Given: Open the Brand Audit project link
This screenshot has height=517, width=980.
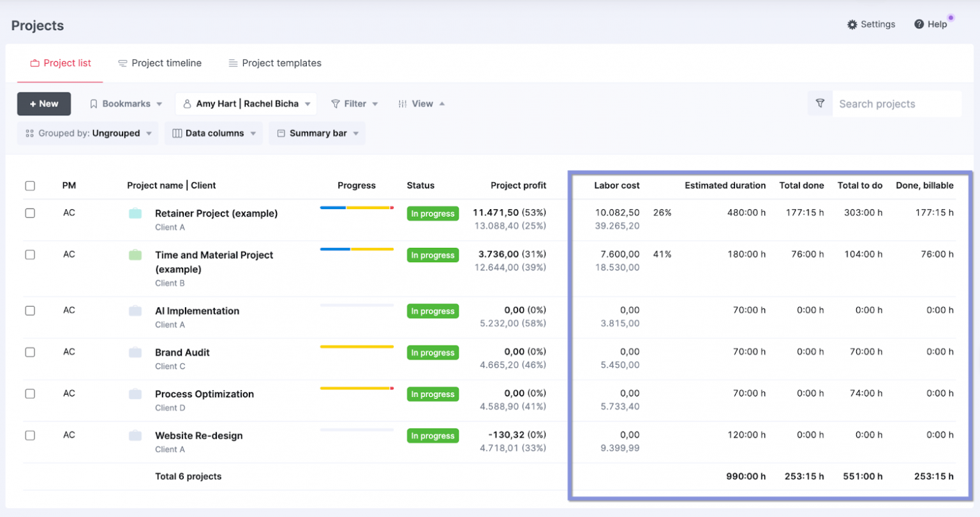Looking at the screenshot, I should click(182, 353).
